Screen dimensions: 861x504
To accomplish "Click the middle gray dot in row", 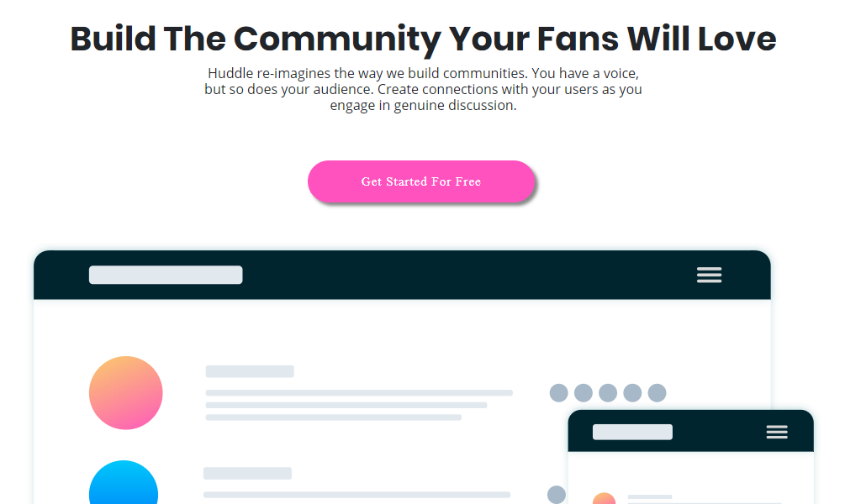I will coord(608,392).
